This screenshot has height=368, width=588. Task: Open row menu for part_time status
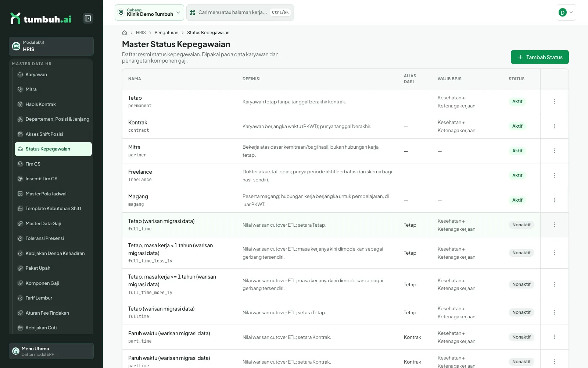click(x=555, y=337)
